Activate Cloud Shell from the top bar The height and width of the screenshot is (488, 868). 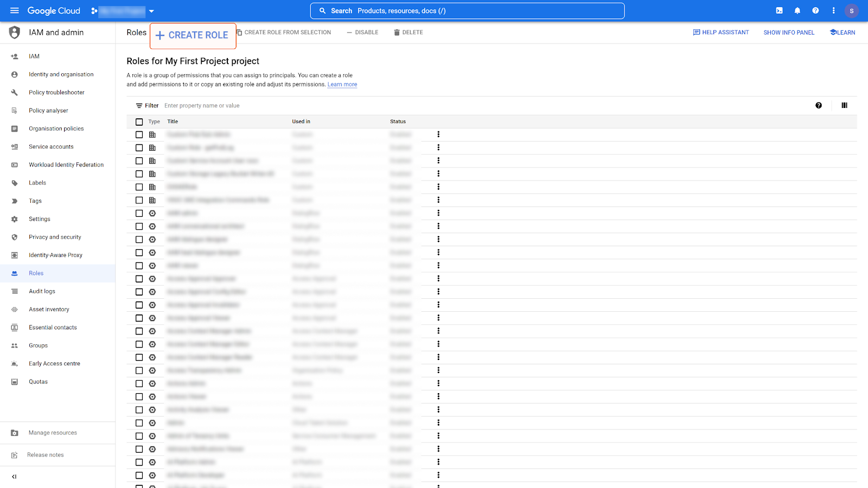click(x=779, y=11)
